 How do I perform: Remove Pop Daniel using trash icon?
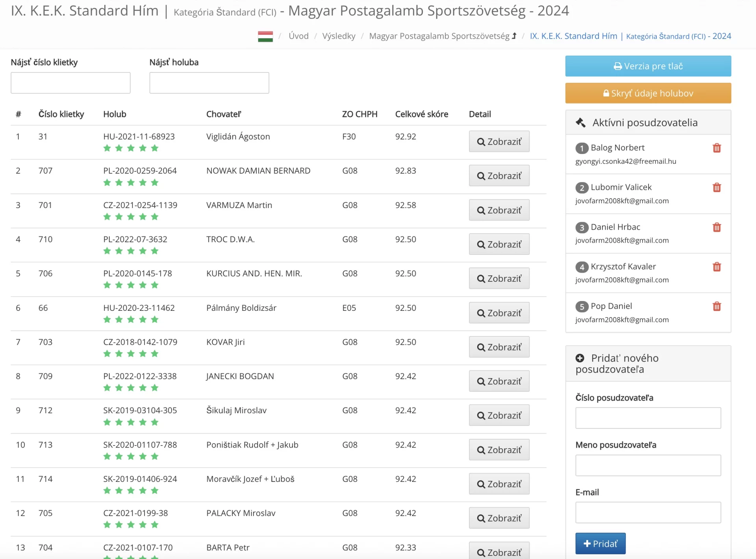click(717, 306)
